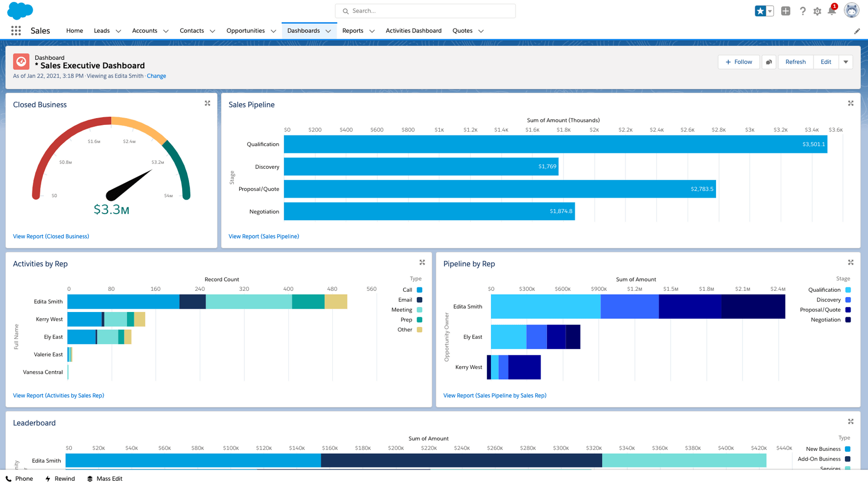Switch to the Reports tab
Image resolution: width=868 pixels, height=488 pixels.
(x=353, y=30)
